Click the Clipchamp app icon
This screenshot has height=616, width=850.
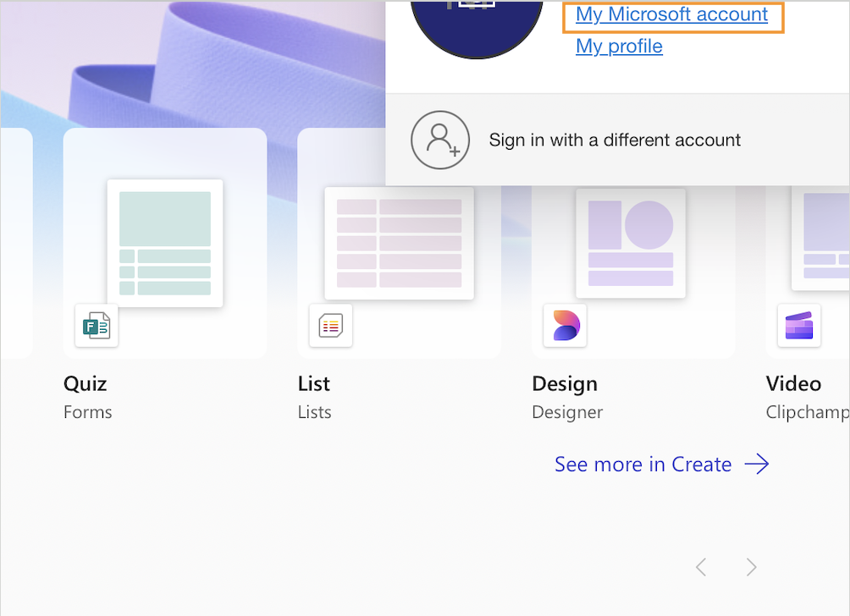[799, 326]
